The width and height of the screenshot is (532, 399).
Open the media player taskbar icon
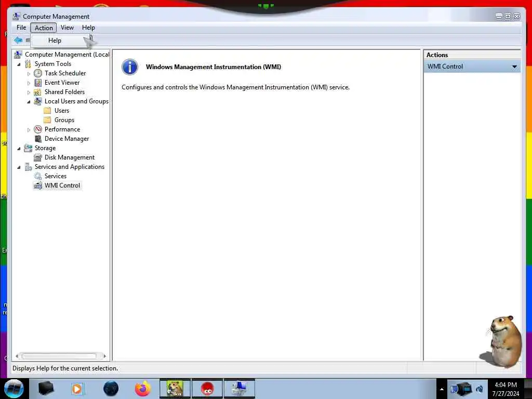click(x=77, y=389)
